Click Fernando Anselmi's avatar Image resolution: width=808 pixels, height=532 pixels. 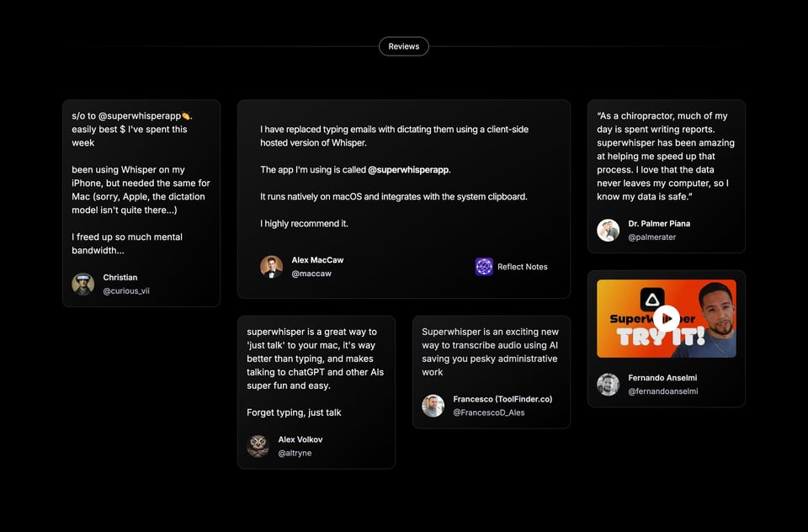608,384
